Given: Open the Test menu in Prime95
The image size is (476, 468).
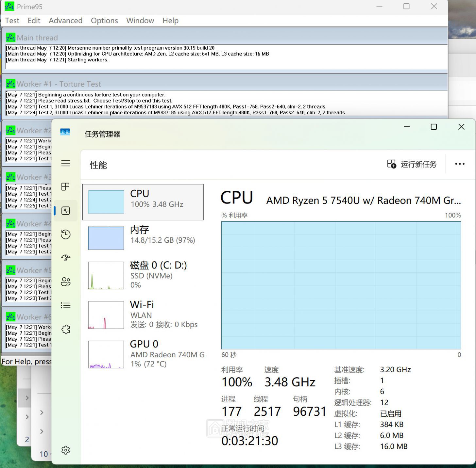Looking at the screenshot, I should pos(12,21).
